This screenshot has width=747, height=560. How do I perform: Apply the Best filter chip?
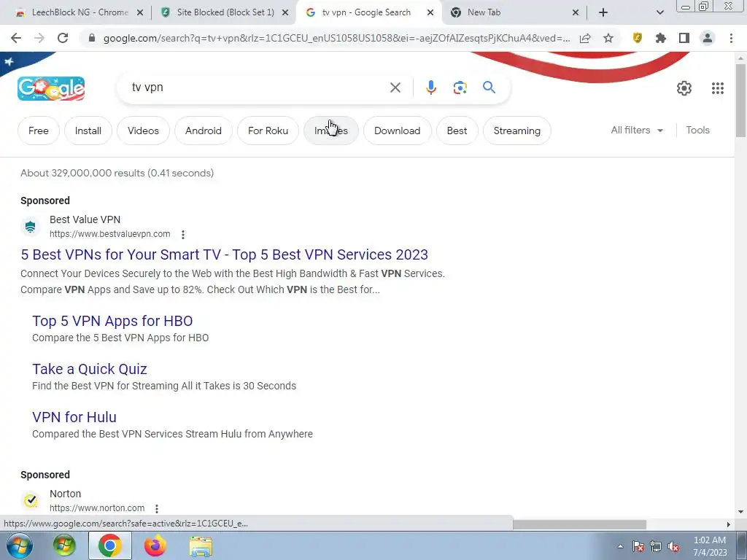point(457,131)
